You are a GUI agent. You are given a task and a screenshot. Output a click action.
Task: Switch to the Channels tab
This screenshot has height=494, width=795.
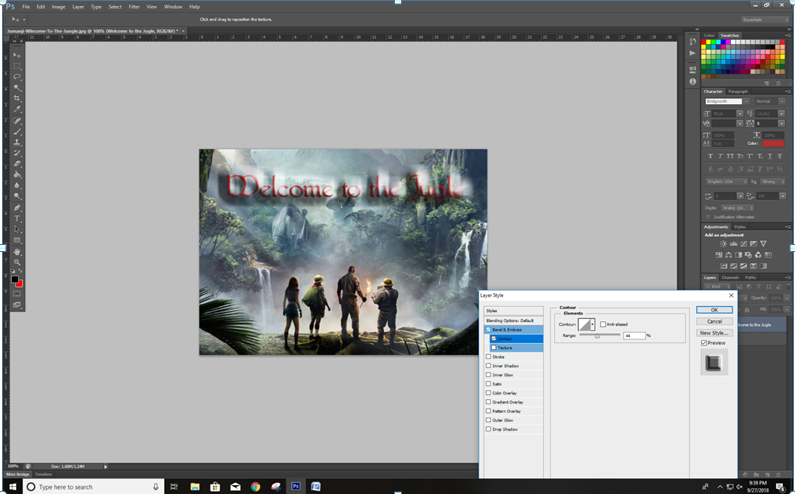pos(730,278)
